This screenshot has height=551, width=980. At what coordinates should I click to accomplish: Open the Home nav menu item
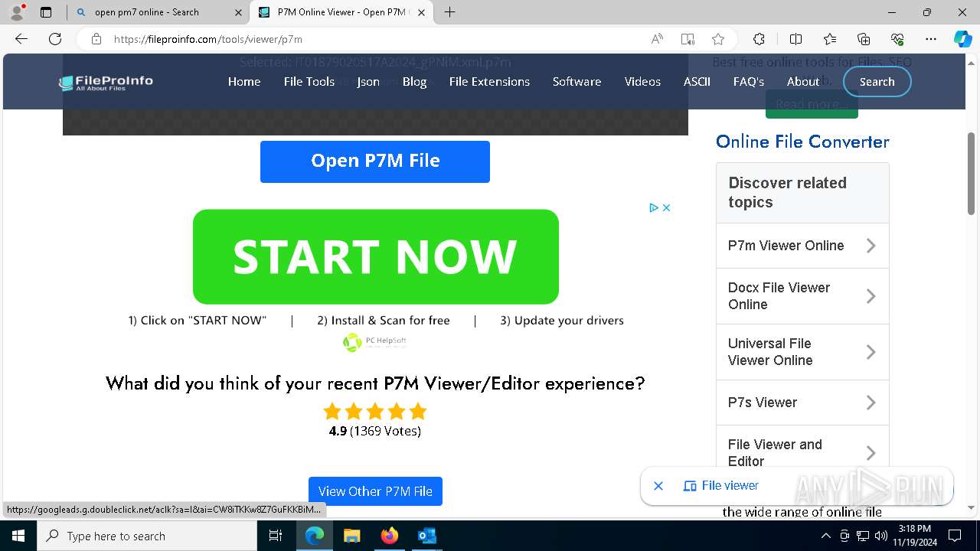[244, 82]
